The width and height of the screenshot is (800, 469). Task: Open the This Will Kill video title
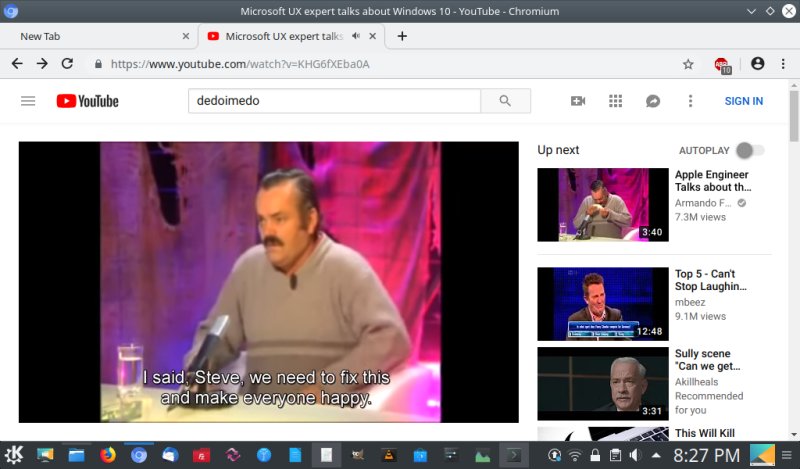705,433
